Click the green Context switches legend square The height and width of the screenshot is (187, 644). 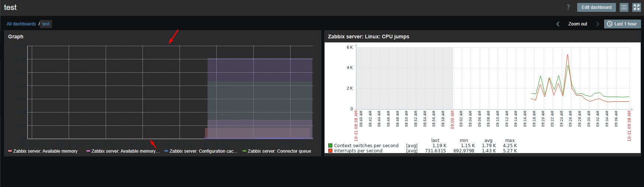click(330, 146)
